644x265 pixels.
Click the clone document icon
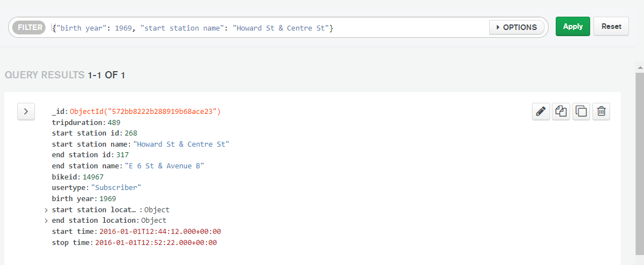click(581, 111)
